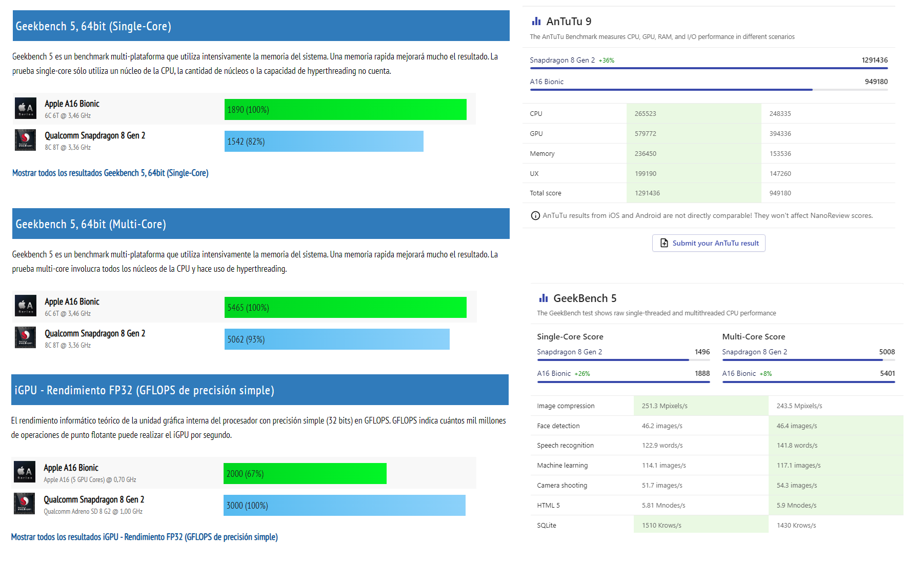This screenshot has height=563, width=924.
Task: Click the +26% A16 Bionic label
Action: coord(582,374)
